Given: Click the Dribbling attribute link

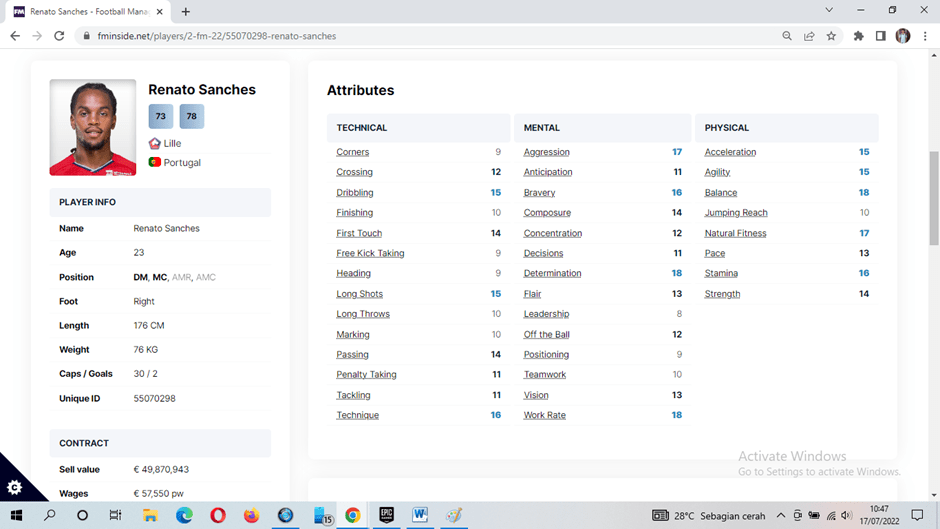Looking at the screenshot, I should [354, 193].
